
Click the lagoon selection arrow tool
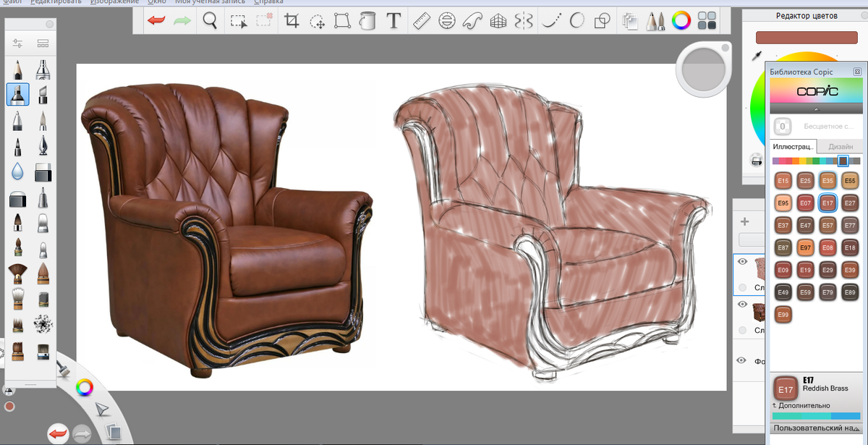coord(102,410)
